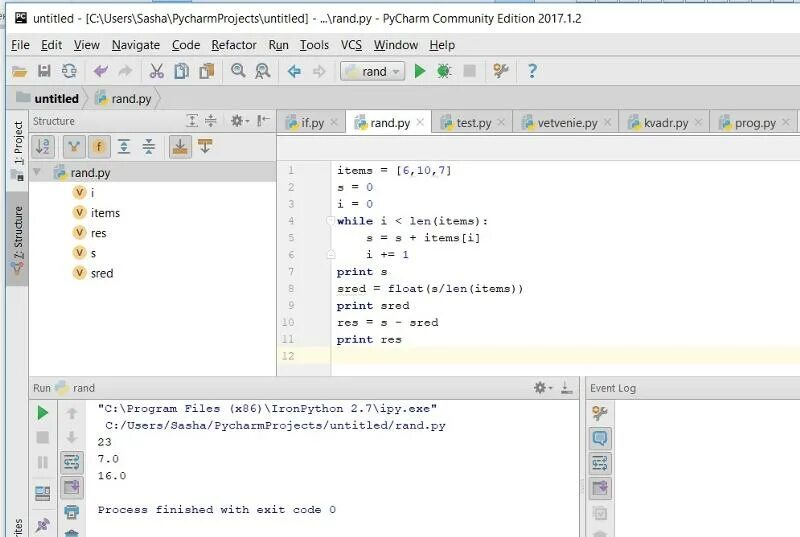Navigate Back with blue arrow

tap(294, 71)
